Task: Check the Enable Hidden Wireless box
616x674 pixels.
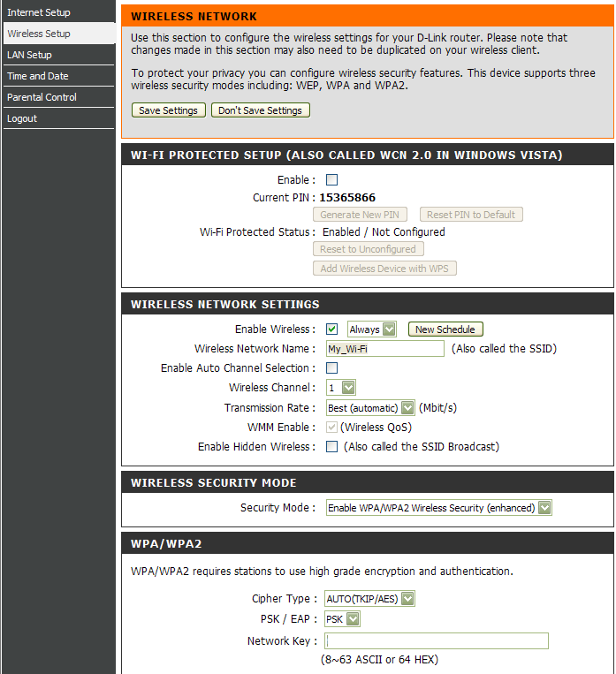Action: point(331,447)
